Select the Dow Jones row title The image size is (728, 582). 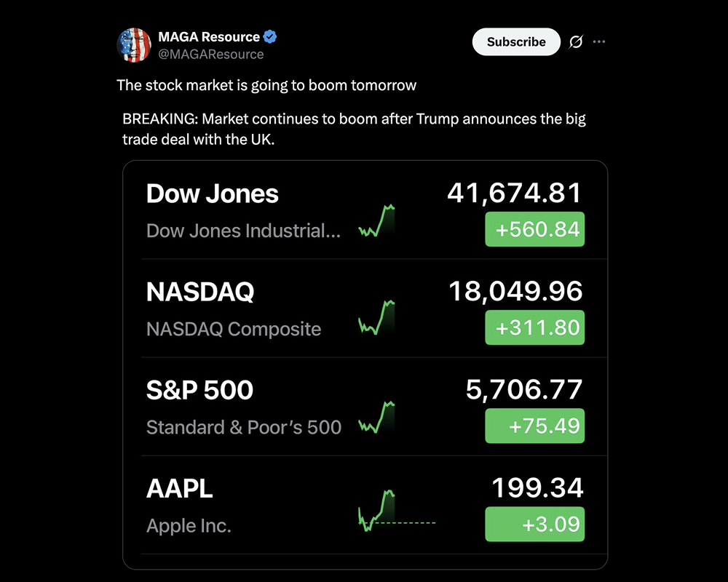[212, 194]
